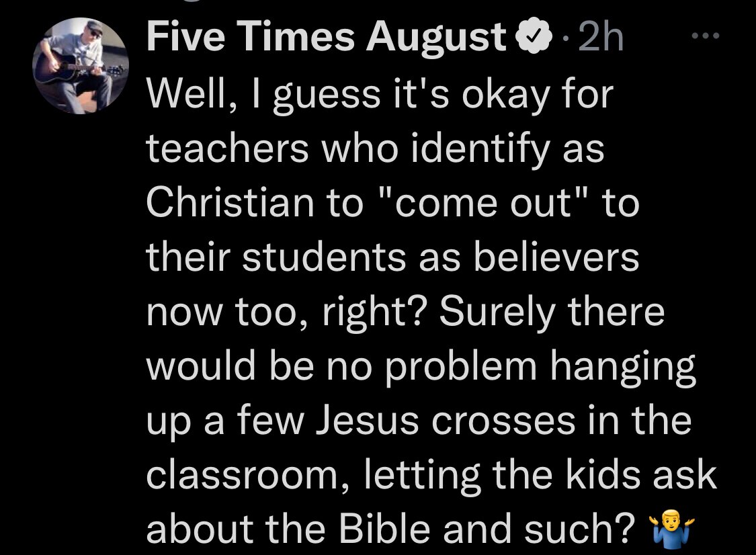Screen dimensions: 756x555
Task: Click the Five Times August display name
Action: coord(327,39)
